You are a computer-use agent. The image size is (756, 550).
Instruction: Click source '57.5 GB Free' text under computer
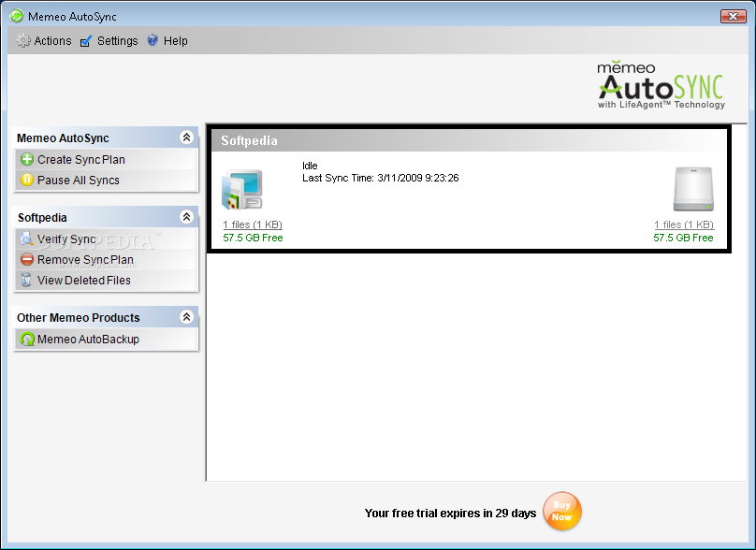pyautogui.click(x=253, y=238)
